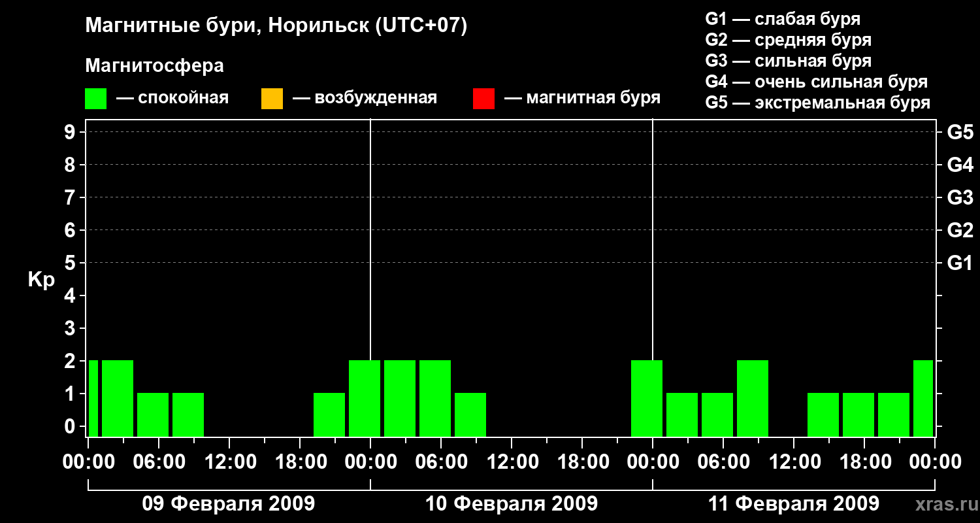Click the '11 Февраля 2009' date label
This screenshot has width=980, height=523.
click(794, 503)
